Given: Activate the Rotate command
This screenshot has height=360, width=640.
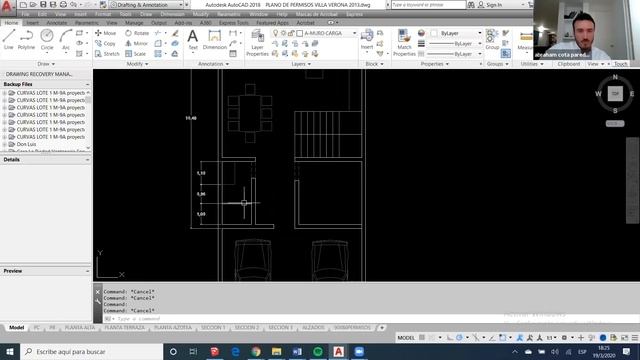Looking at the screenshot, I should pos(137,33).
